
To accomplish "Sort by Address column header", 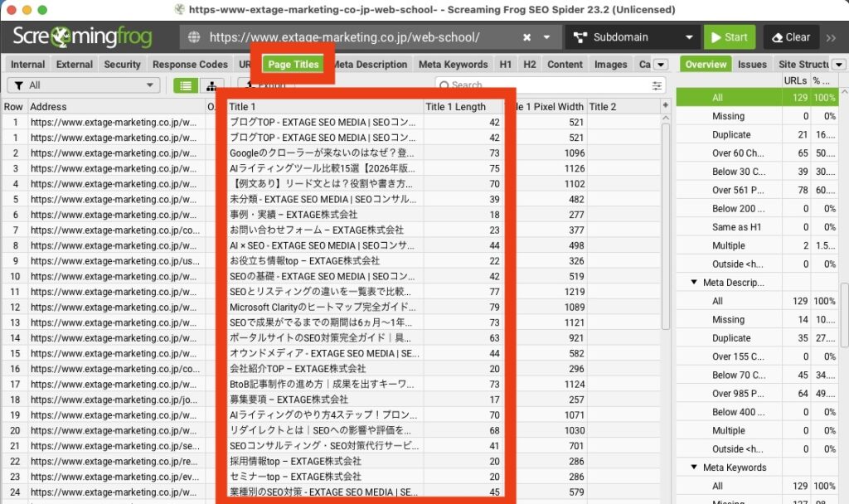I will click(116, 107).
